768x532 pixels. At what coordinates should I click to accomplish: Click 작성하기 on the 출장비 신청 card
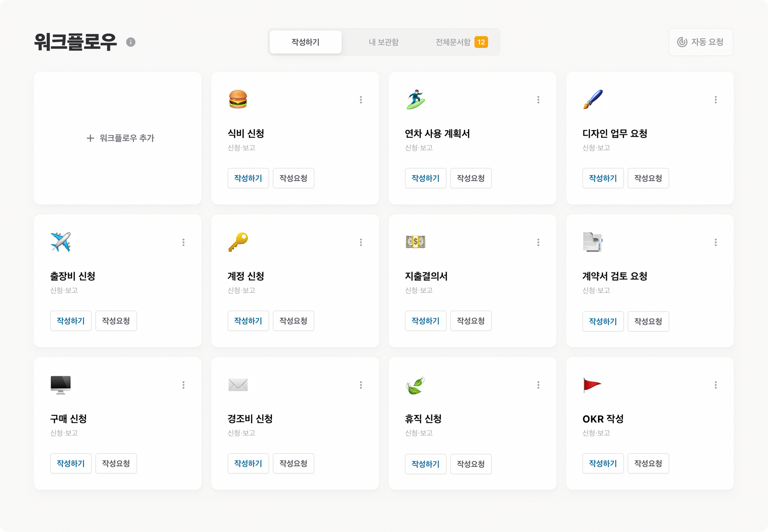coord(71,321)
